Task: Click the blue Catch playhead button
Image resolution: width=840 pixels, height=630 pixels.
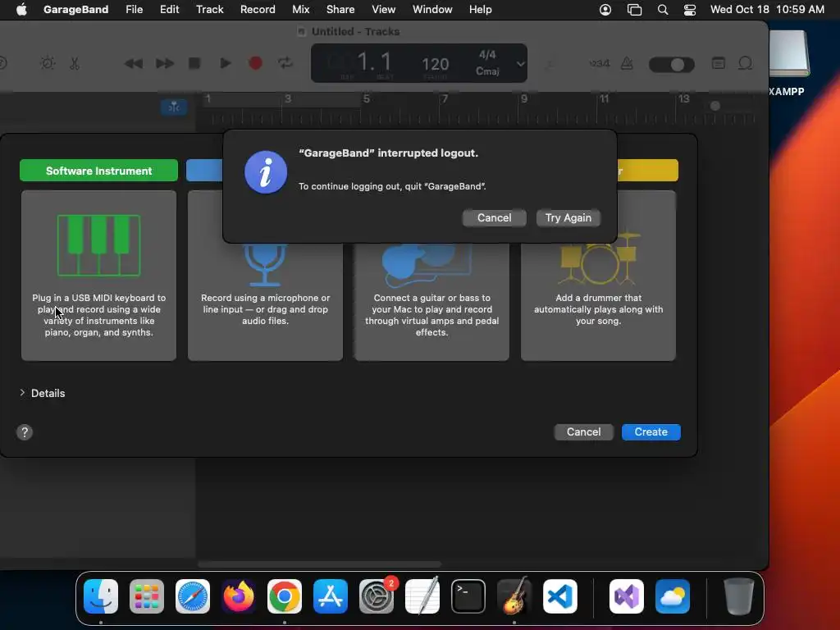Action: pyautogui.click(x=174, y=107)
